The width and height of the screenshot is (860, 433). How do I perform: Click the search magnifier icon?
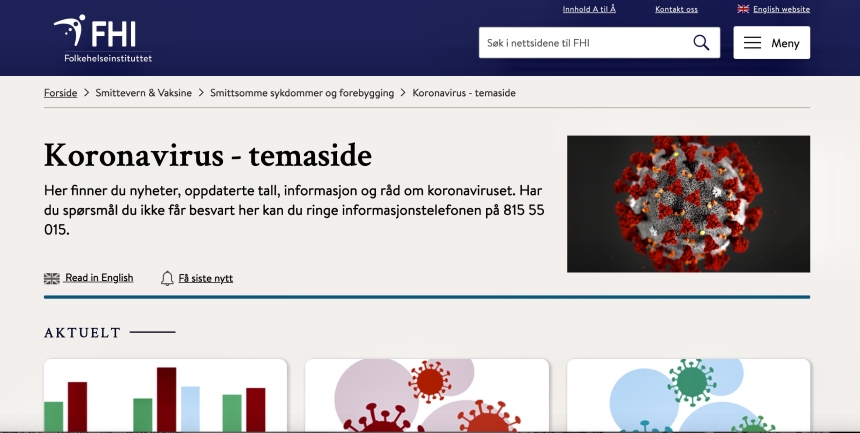(x=701, y=43)
